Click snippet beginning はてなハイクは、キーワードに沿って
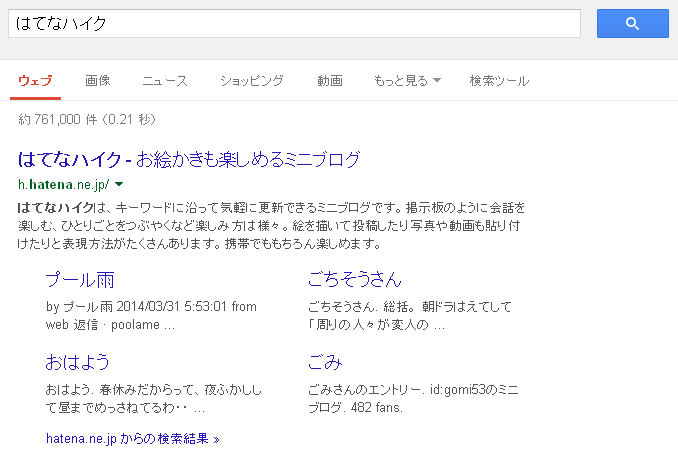This screenshot has height=461, width=678. pos(271,226)
